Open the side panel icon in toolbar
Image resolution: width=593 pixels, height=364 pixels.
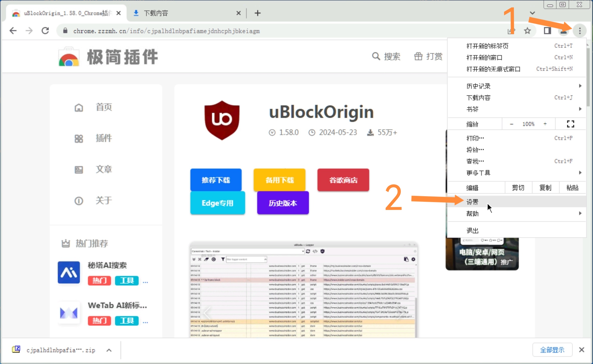(547, 31)
